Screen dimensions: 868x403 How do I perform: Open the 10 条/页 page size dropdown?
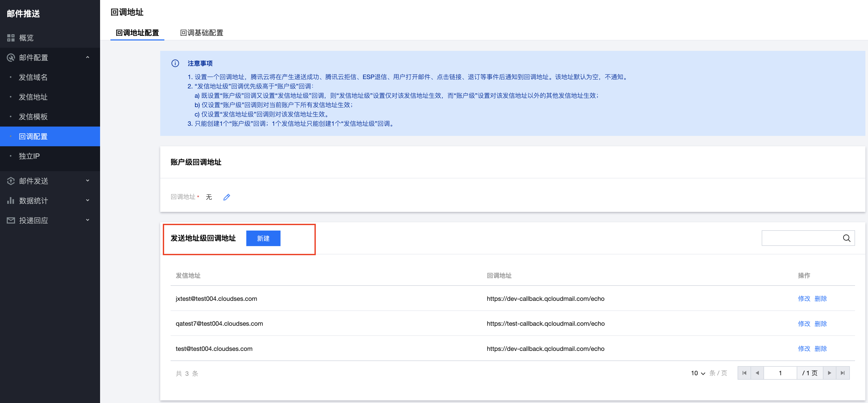click(x=698, y=373)
